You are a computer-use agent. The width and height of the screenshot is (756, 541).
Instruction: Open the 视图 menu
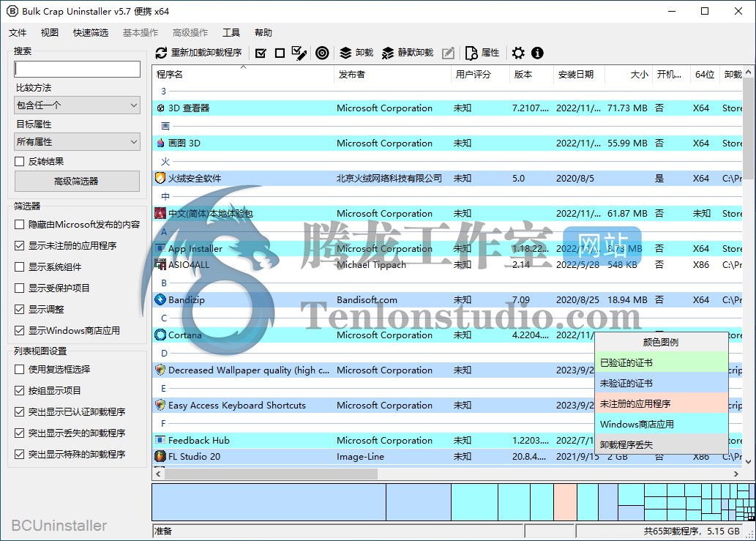click(50, 33)
